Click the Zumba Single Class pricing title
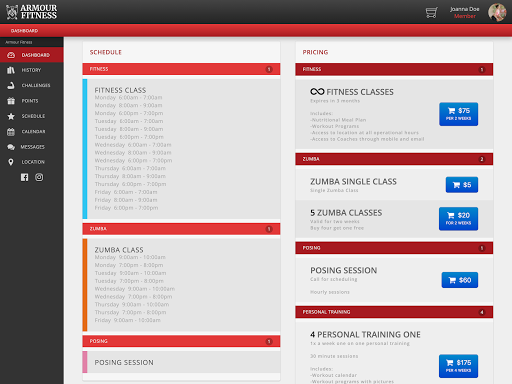The height and width of the screenshot is (384, 512). pos(353,182)
